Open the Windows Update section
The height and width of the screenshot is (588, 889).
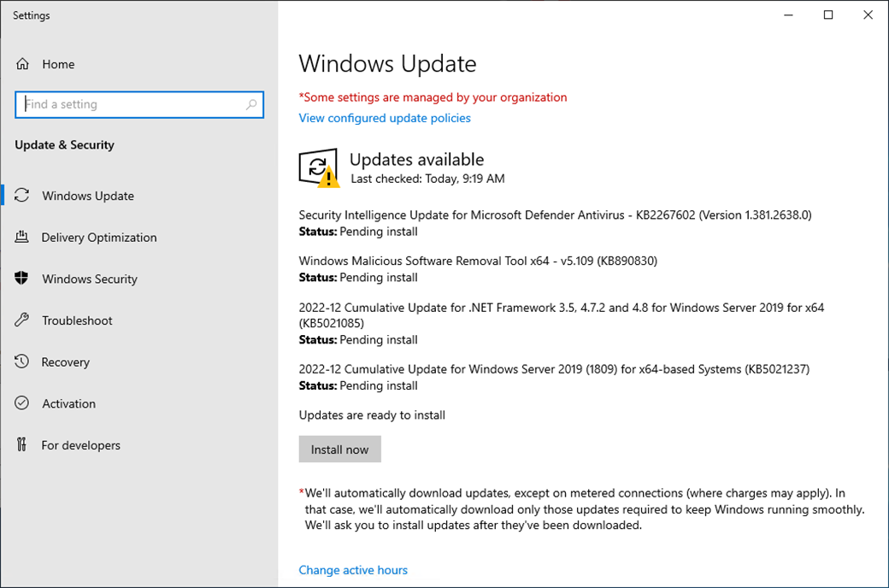(x=88, y=196)
